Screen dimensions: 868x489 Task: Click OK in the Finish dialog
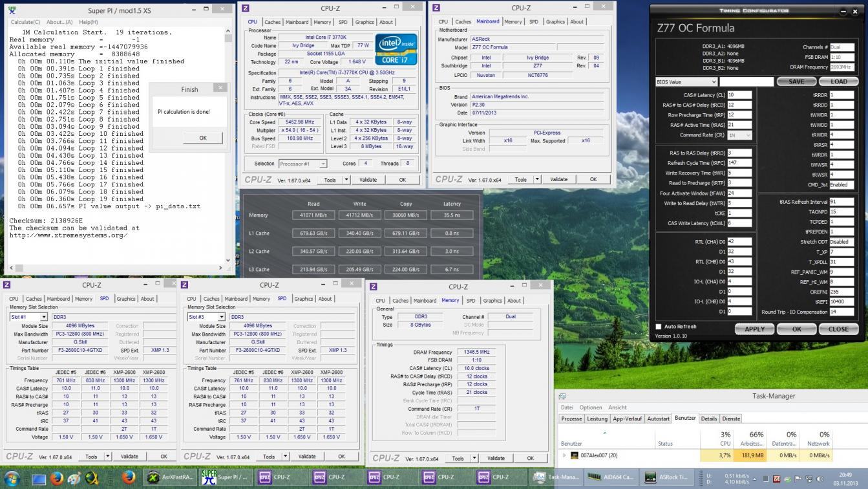click(202, 138)
